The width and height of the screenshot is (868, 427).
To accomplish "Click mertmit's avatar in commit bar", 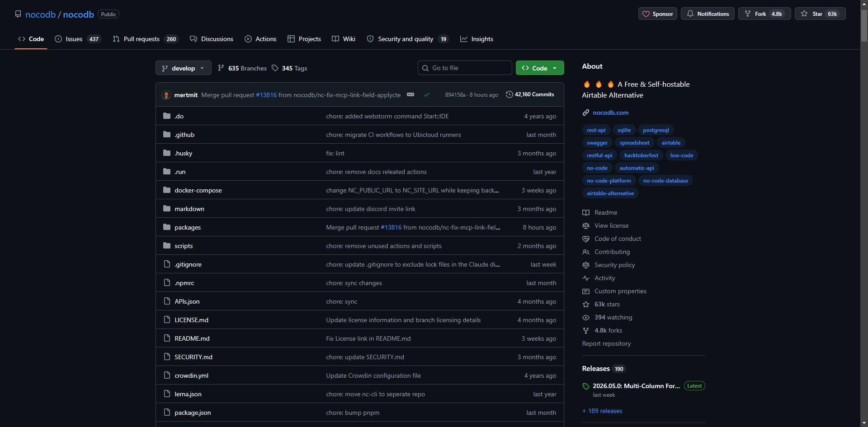I will [166, 95].
